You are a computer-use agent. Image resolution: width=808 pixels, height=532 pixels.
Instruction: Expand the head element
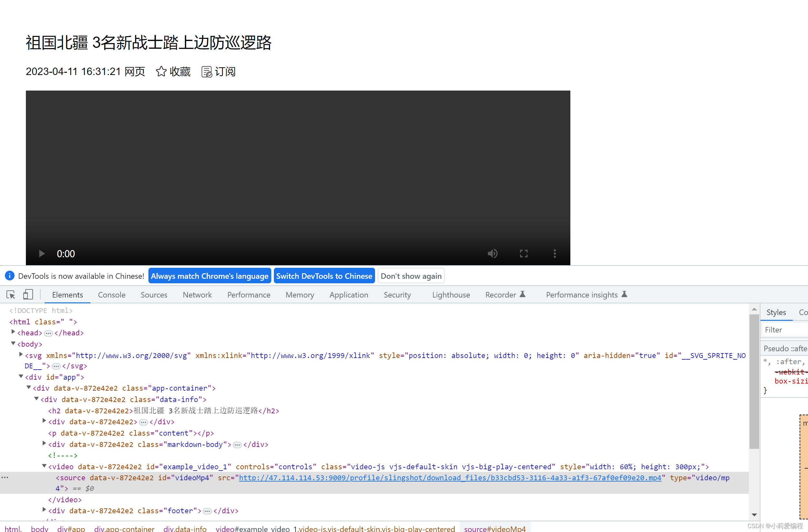(13, 332)
